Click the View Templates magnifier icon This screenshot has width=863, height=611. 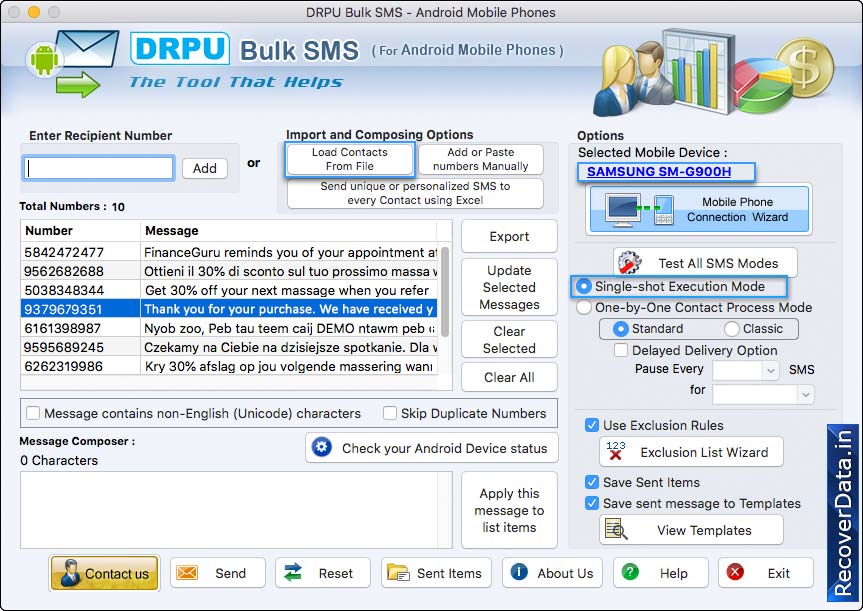coord(616,530)
